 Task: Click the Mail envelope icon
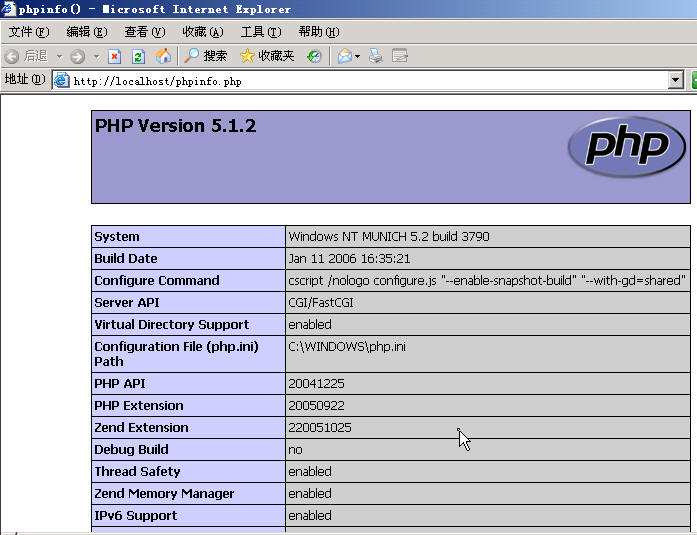[345, 56]
